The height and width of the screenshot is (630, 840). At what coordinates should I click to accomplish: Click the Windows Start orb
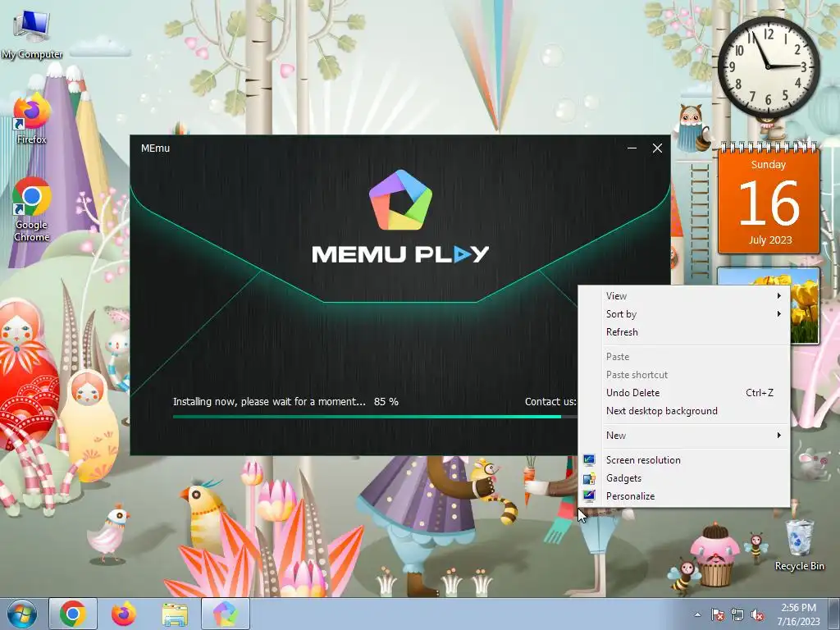pyautogui.click(x=22, y=614)
